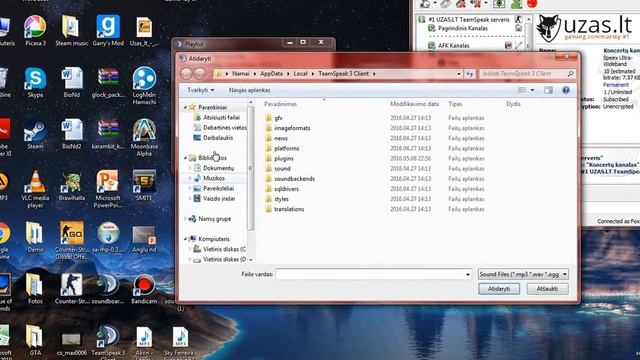Screen dimensions: 640x360
Task: Open the GTA folder on desktop
Action: tap(35, 340)
